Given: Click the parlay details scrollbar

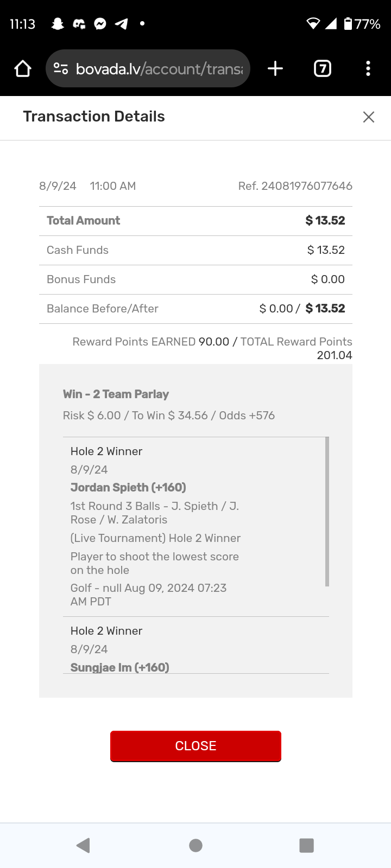Looking at the screenshot, I should (327, 512).
